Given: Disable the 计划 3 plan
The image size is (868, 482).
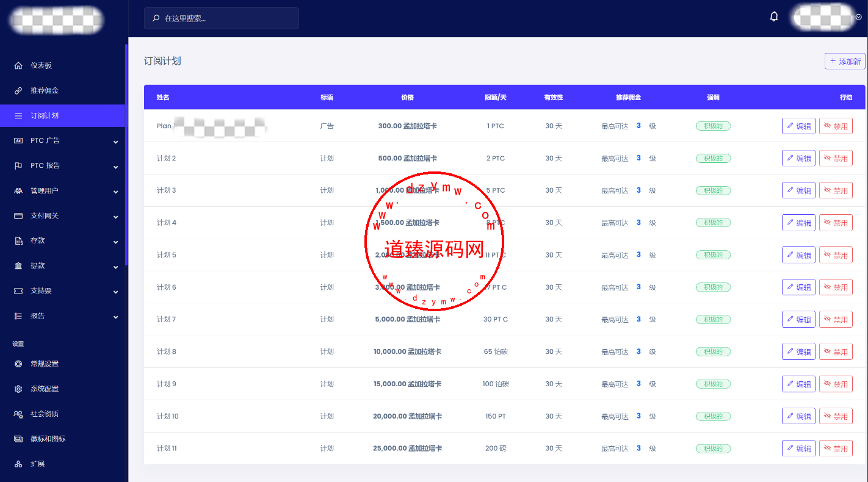Looking at the screenshot, I should [x=836, y=190].
